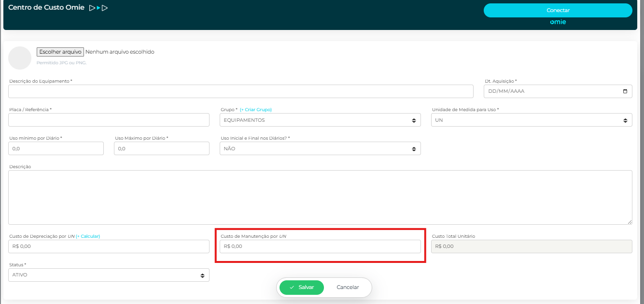Screen dimensions: 644x304
Task: Open the Uso Inicial e Final nos Diários dropdown
Action: coord(320,148)
